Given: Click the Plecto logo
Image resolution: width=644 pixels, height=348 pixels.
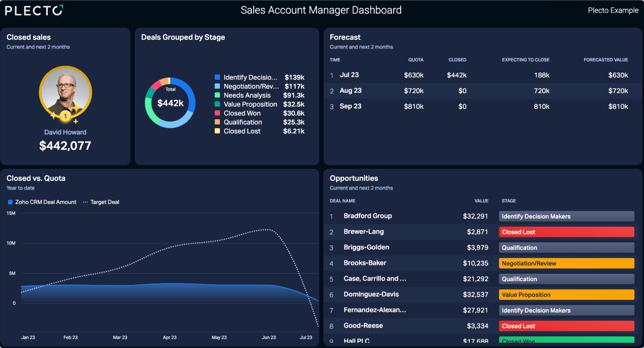Looking at the screenshot, I should [34, 10].
